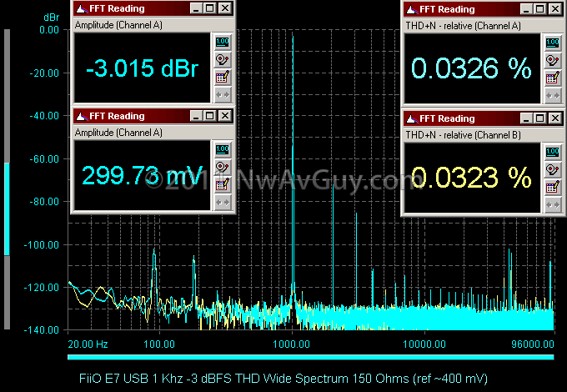
Task: Click the -40.00 amplitude axis label
Action: [x=44, y=116]
